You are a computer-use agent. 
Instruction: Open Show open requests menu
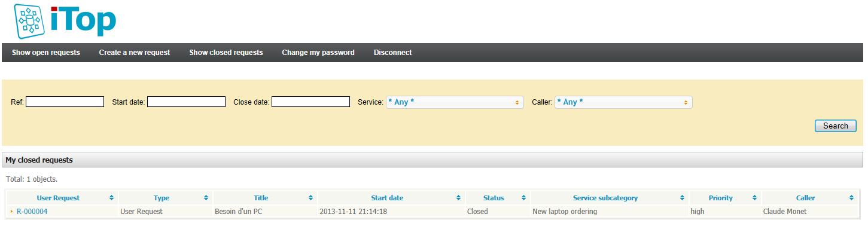[46, 53]
